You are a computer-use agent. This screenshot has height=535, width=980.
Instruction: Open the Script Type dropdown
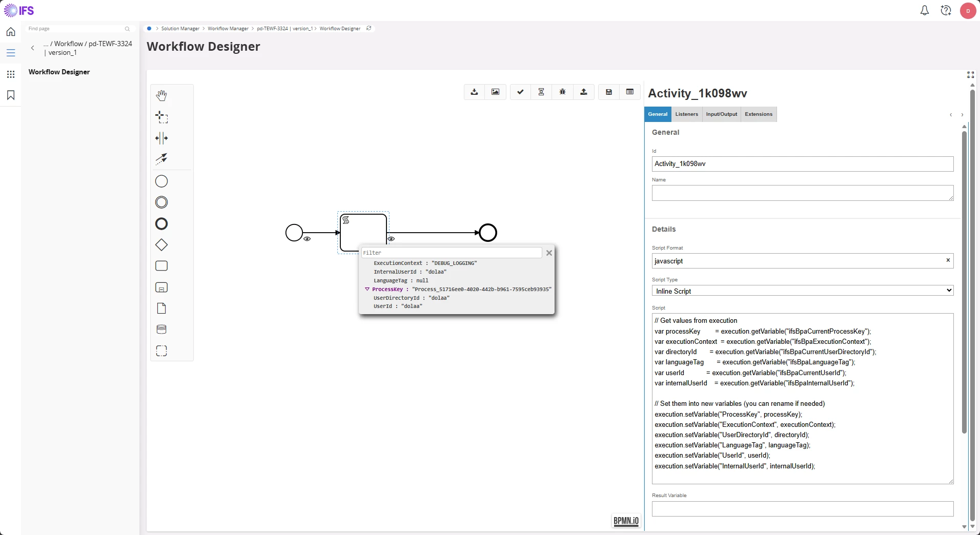[x=802, y=291]
